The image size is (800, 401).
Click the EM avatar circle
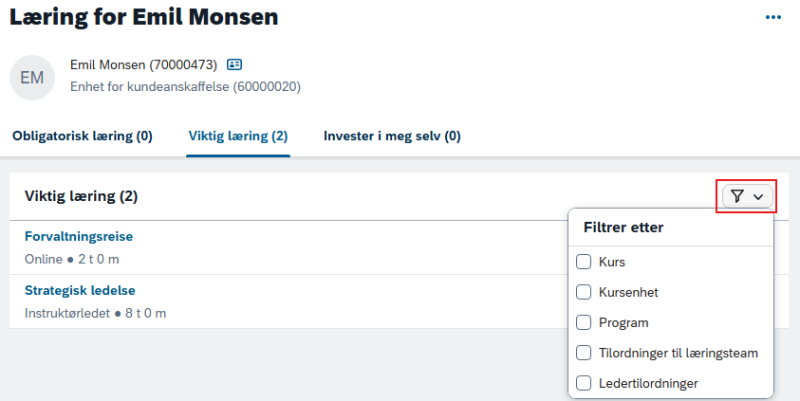pyautogui.click(x=32, y=78)
